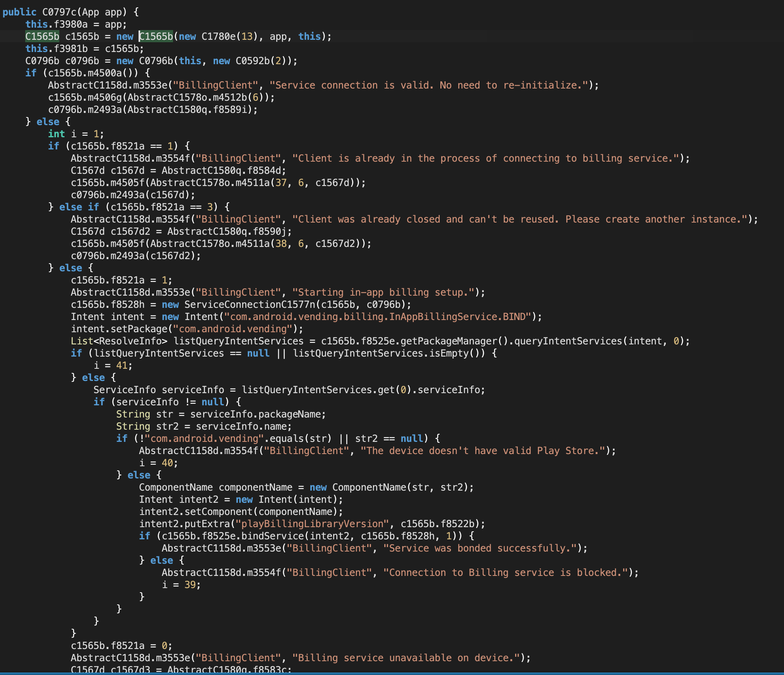Click the ServiceConnectionC1577n class name
Image resolution: width=784 pixels, height=675 pixels.
249,305
